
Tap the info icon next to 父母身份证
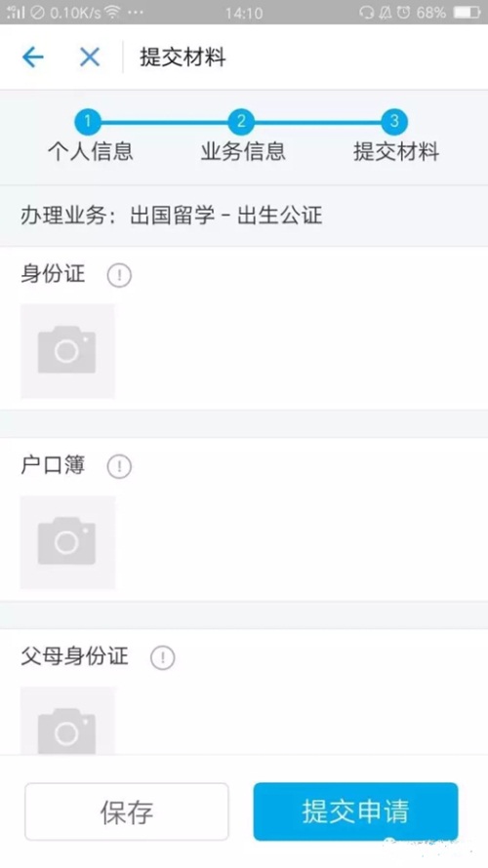coord(162,657)
